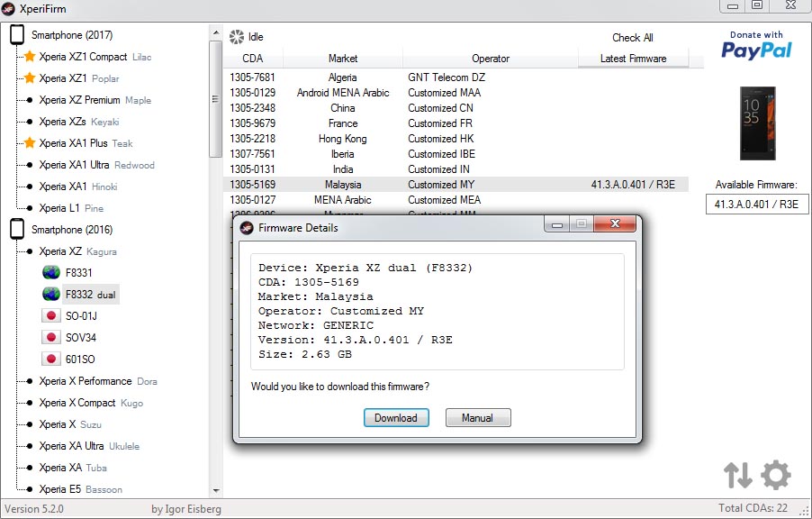The width and height of the screenshot is (812, 519).
Task: Sort by the CDA column header
Action: 253,59
